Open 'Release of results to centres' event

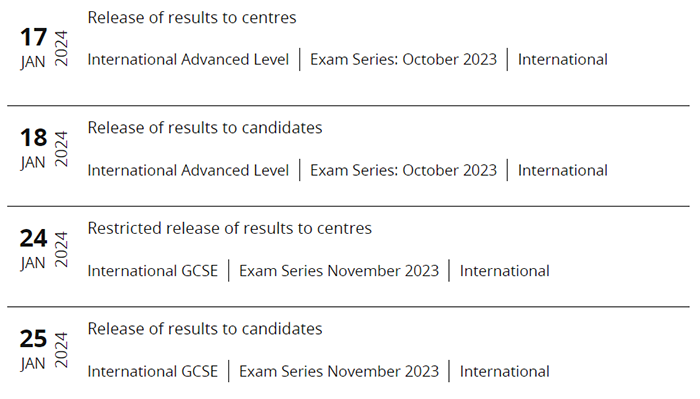click(x=192, y=18)
